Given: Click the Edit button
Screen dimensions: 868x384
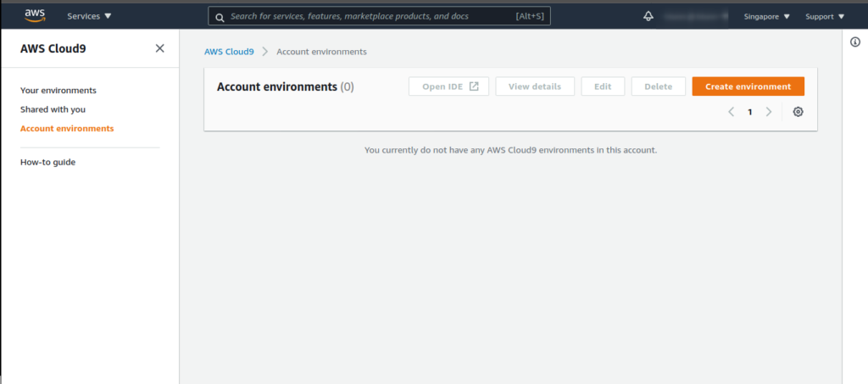Looking at the screenshot, I should (603, 86).
